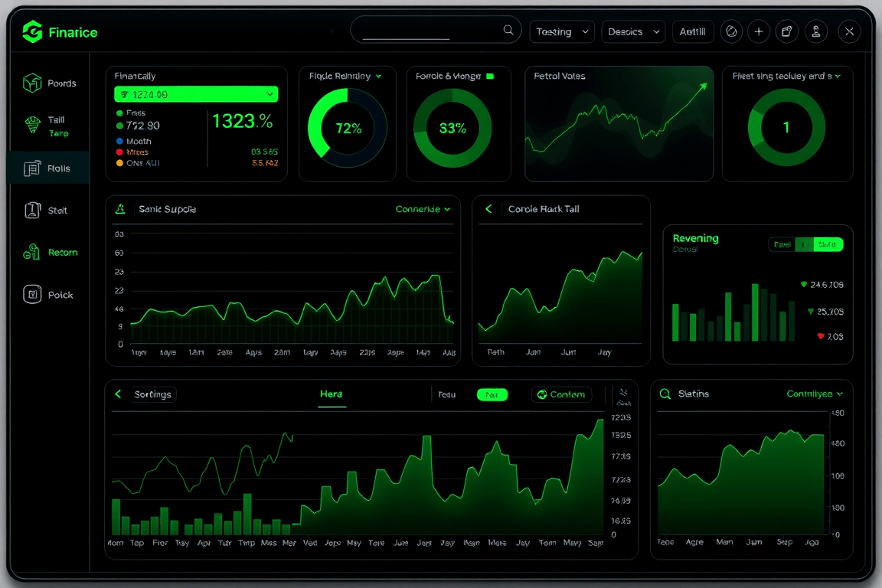
Task: Select the Desics menu in the top bar
Action: click(x=633, y=31)
